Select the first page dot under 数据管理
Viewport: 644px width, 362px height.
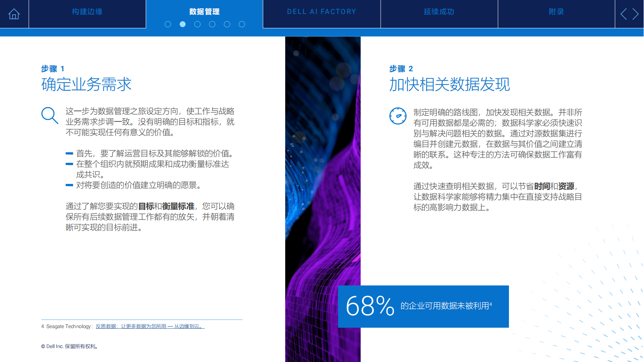168,24
